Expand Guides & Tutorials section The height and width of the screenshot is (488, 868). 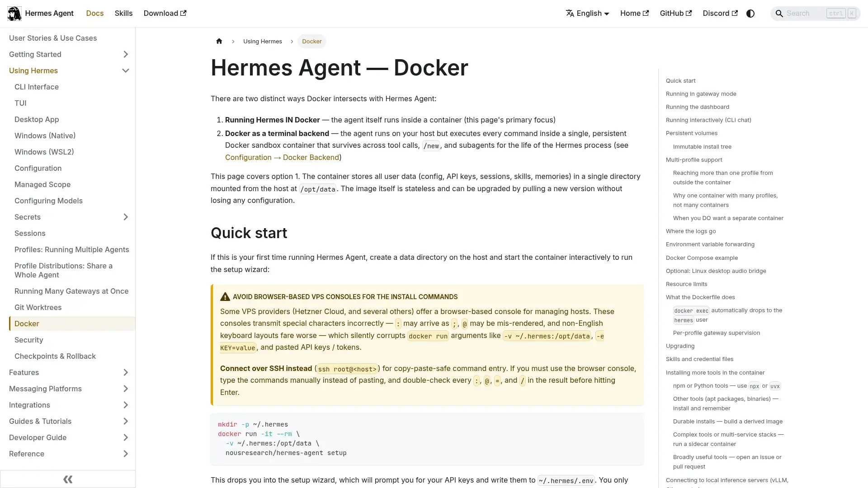click(125, 421)
